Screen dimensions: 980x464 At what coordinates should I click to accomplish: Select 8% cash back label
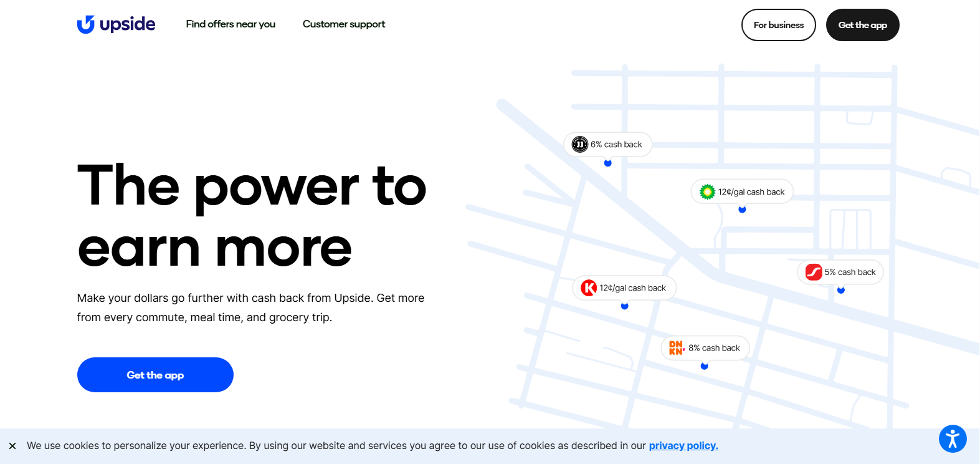point(714,348)
